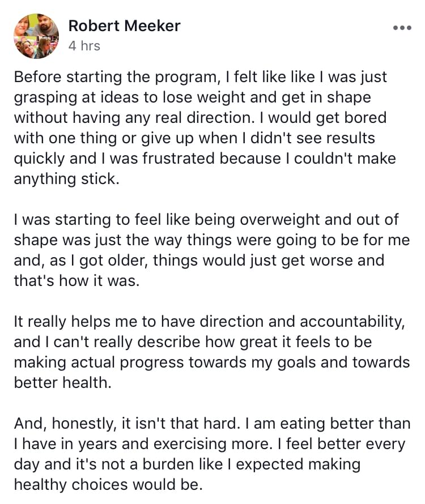Click the paragraph beginning Before starting the program
The height and width of the screenshot is (504, 425).
(x=205, y=127)
